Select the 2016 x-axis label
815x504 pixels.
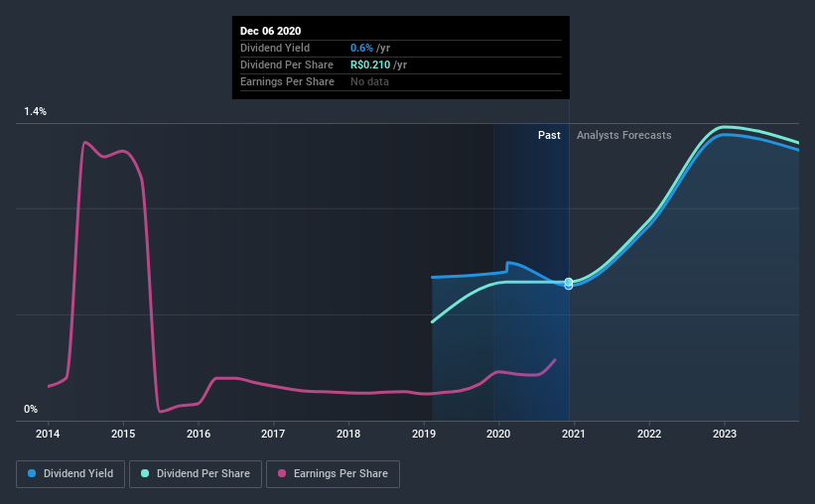(x=199, y=434)
